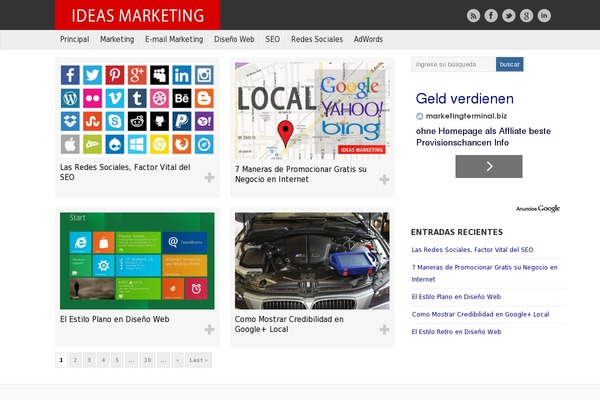The image size is (600, 400).
Task: Open the Principal menu item
Action: (x=75, y=39)
